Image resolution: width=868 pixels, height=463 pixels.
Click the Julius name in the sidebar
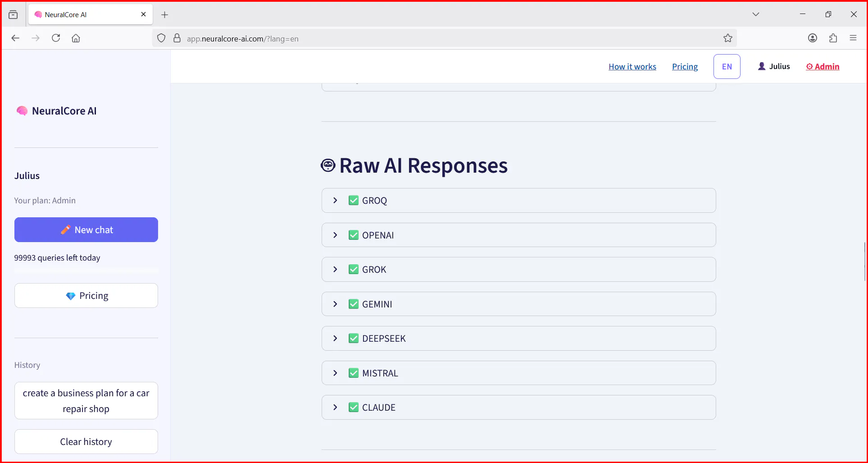tap(27, 176)
